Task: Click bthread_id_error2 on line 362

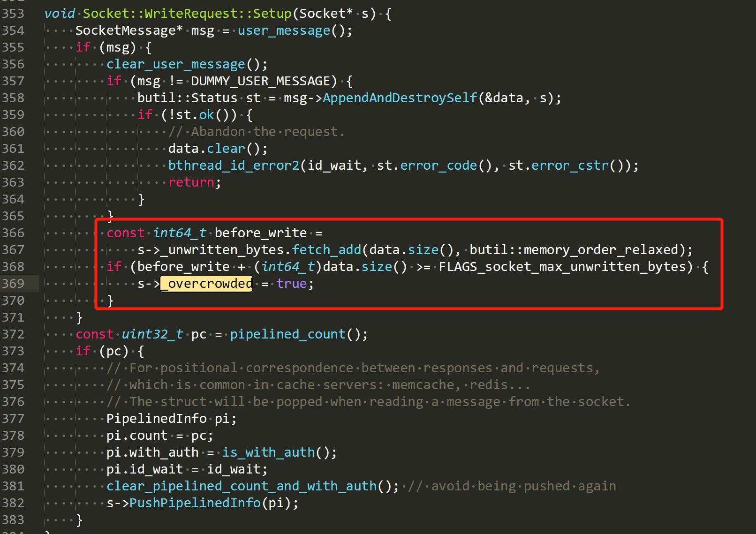Action: [233, 165]
